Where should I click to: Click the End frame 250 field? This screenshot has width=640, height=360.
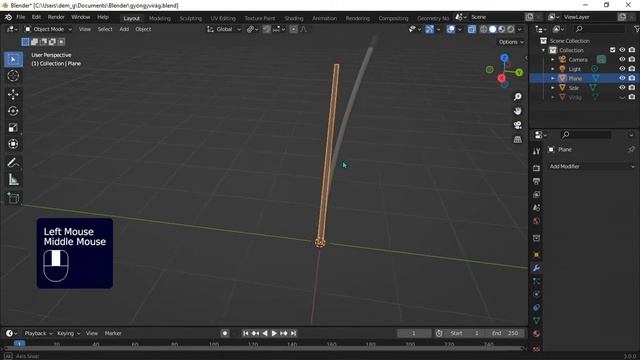coord(505,333)
